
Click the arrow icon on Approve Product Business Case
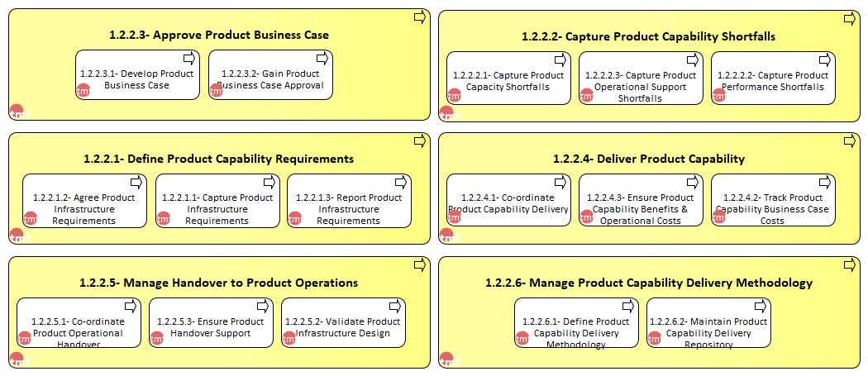click(x=420, y=17)
